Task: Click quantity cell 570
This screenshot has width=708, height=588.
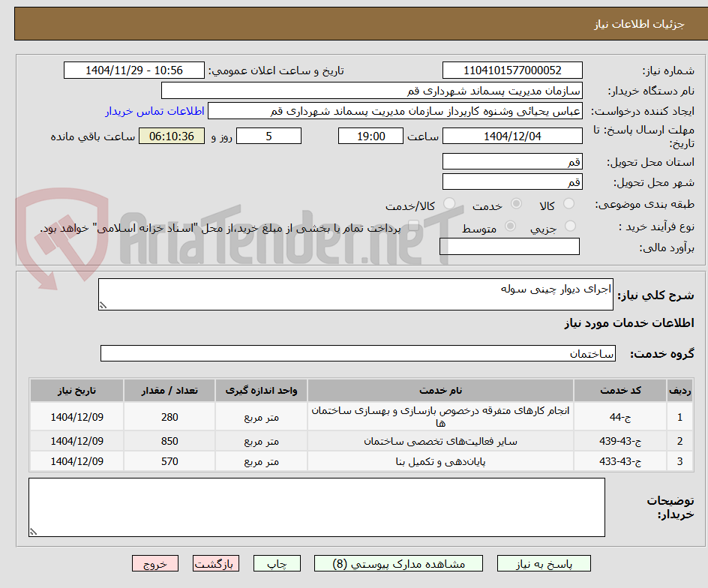Action: click(169, 461)
